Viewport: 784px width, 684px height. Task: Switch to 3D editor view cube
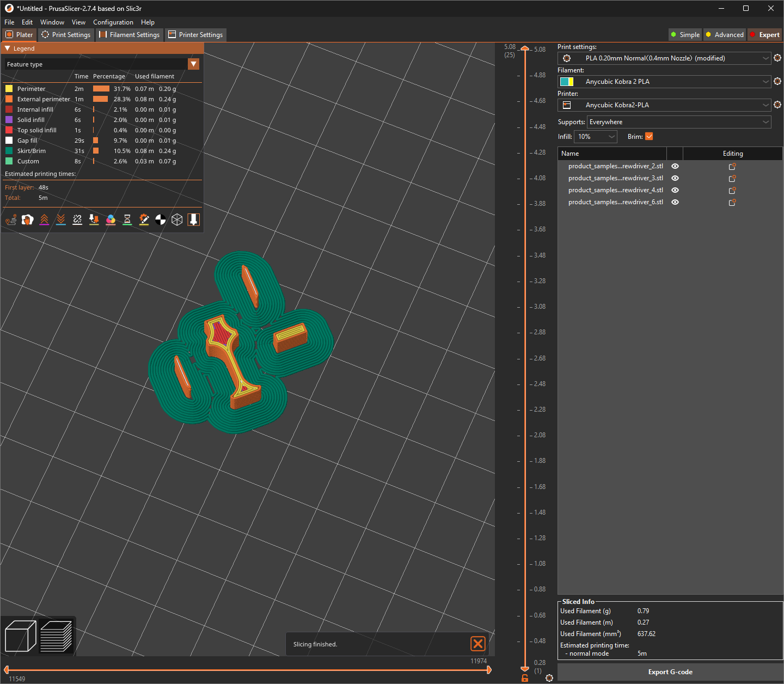pyautogui.click(x=20, y=636)
